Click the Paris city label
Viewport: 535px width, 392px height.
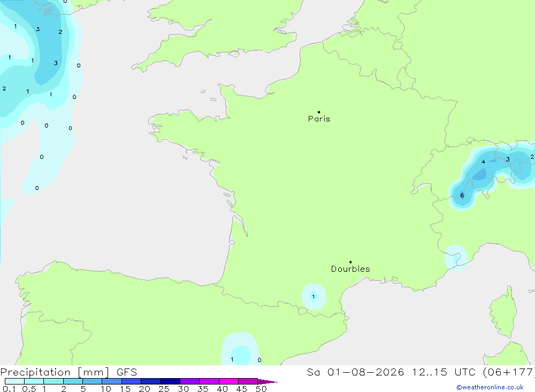point(319,119)
